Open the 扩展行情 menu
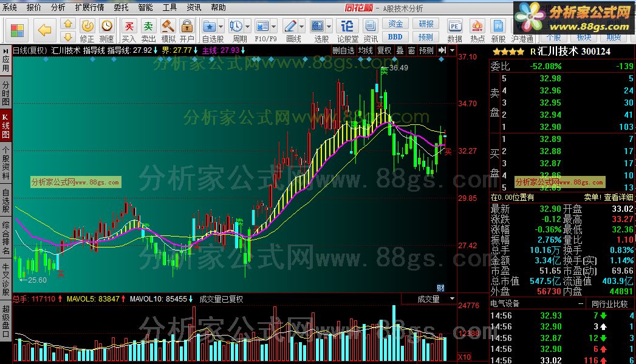This screenshot has height=364, width=636. click(90, 7)
